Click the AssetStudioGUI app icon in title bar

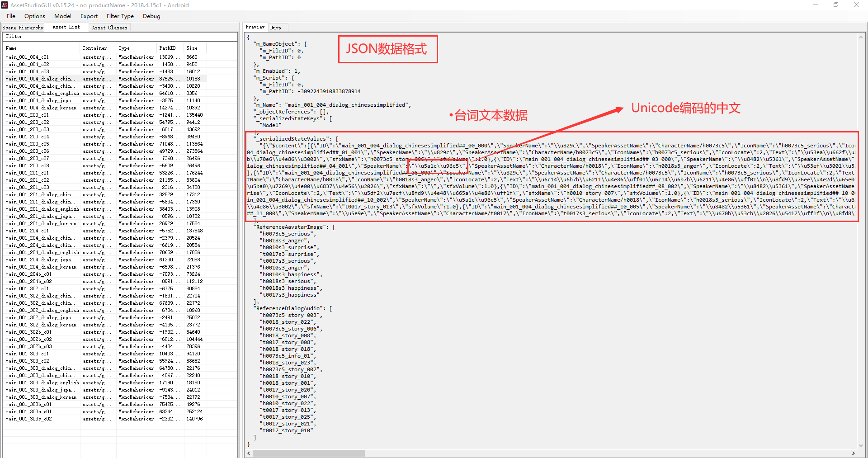tap(5, 5)
